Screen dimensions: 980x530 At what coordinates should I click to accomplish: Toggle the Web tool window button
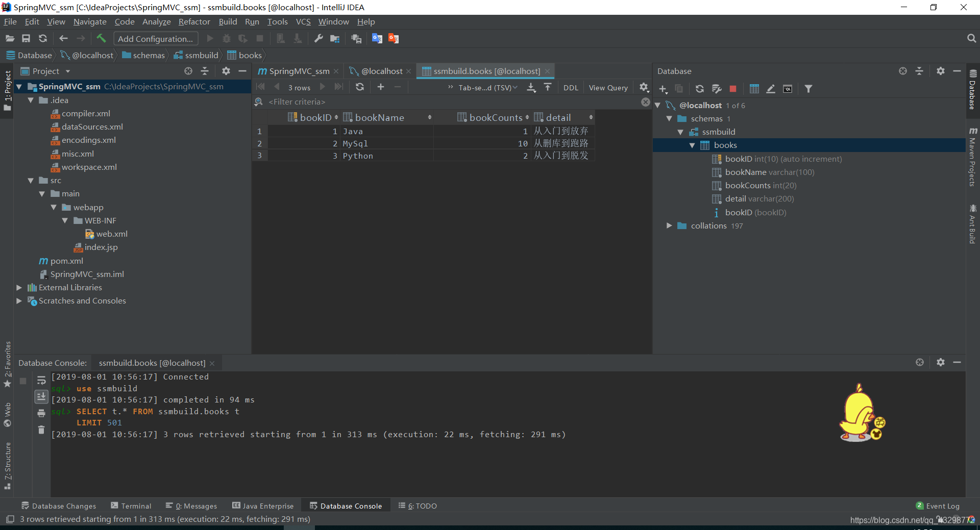pyautogui.click(x=7, y=414)
